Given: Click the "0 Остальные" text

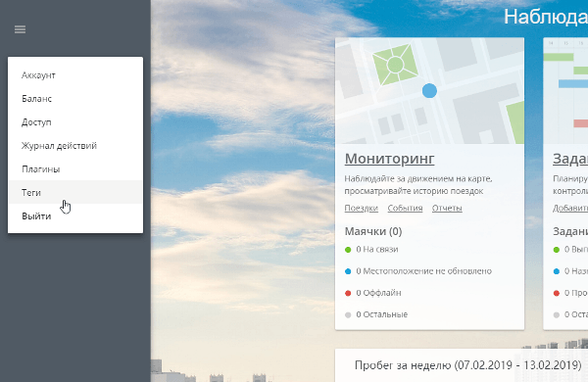Looking at the screenshot, I should tap(382, 314).
